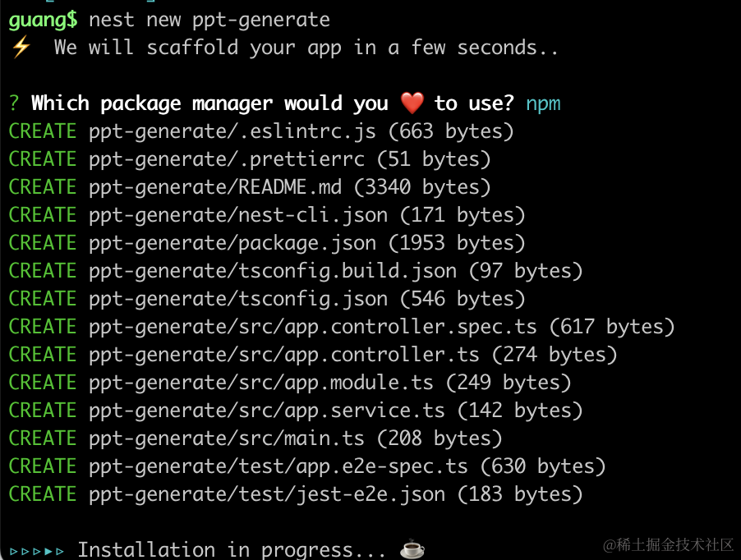Click the coffee cup emoji
This screenshot has width=741, height=560.
coord(412,549)
